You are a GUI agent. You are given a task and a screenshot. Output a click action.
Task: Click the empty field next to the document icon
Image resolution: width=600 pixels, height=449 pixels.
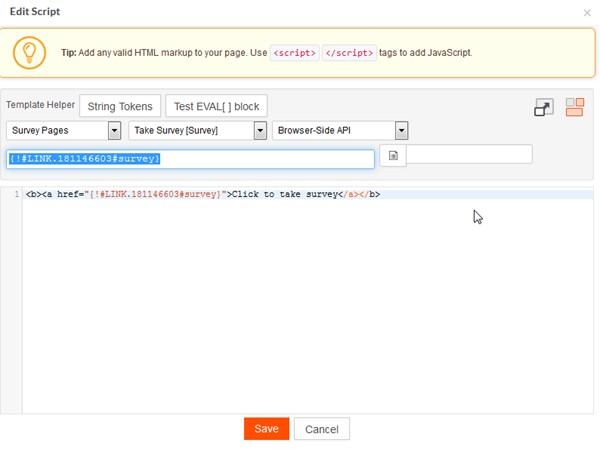469,154
